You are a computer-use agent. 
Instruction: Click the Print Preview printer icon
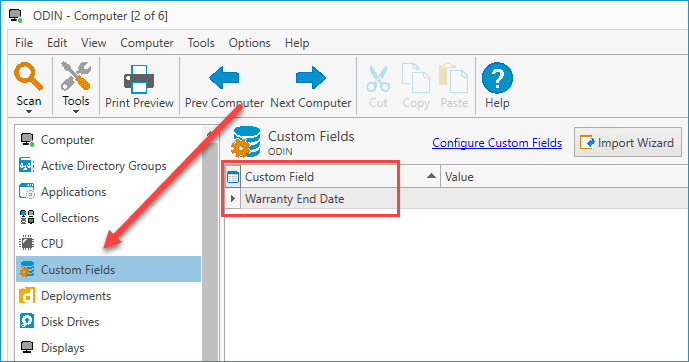[x=139, y=79]
